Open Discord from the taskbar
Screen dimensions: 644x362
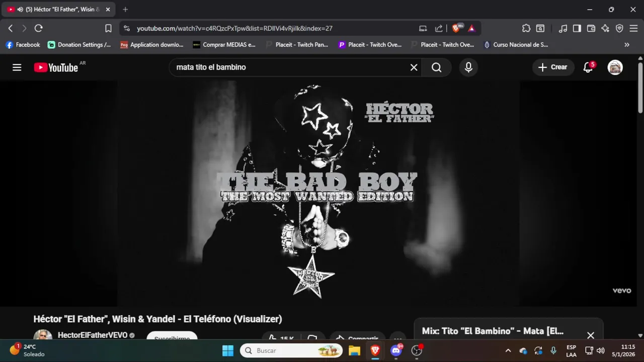pos(396,350)
